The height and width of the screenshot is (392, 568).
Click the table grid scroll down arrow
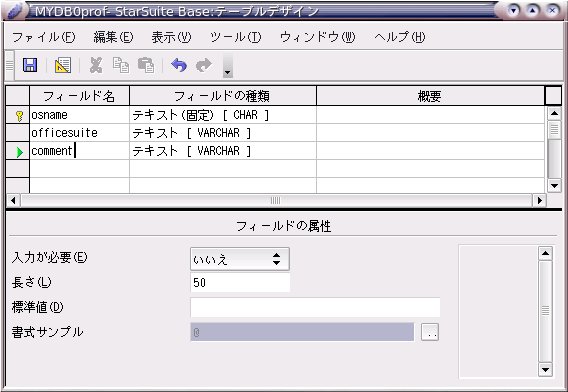(554, 186)
